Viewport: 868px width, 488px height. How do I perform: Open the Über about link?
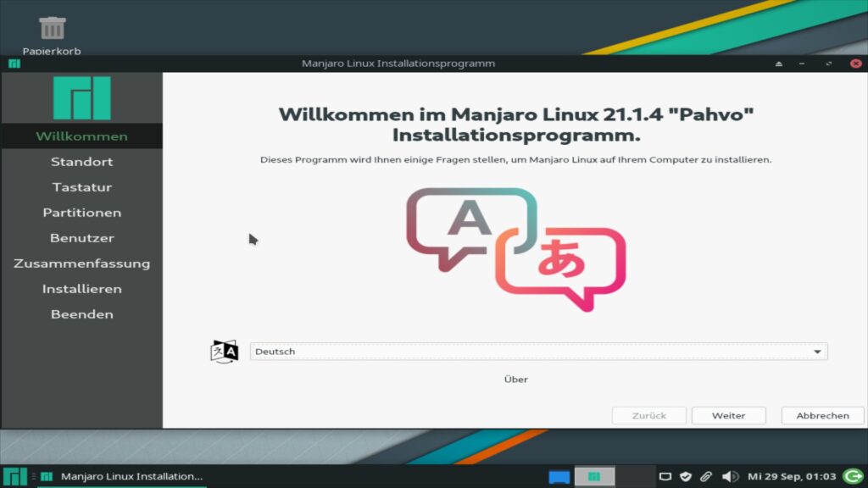[516, 380]
